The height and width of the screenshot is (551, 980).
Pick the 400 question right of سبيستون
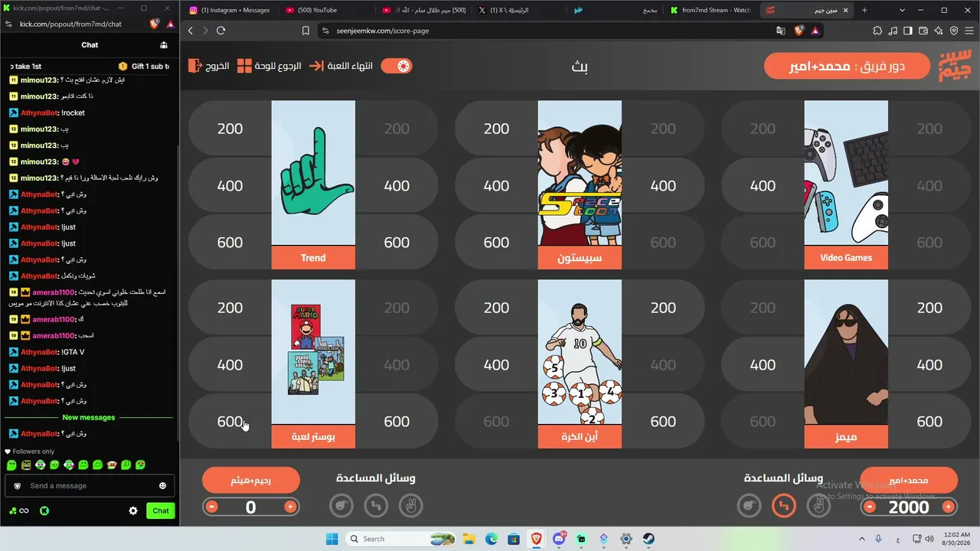click(663, 186)
